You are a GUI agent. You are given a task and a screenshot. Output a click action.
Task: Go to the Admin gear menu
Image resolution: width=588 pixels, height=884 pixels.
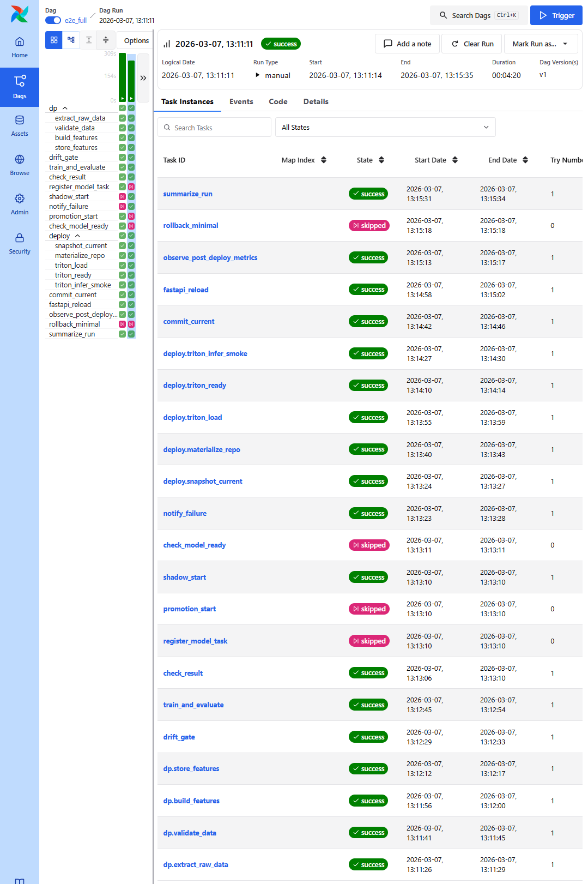[x=20, y=204]
